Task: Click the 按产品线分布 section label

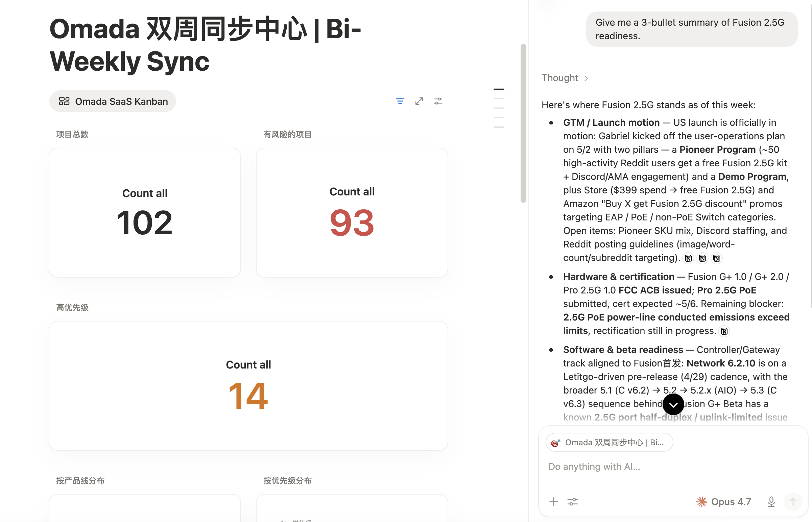Action: click(x=80, y=481)
